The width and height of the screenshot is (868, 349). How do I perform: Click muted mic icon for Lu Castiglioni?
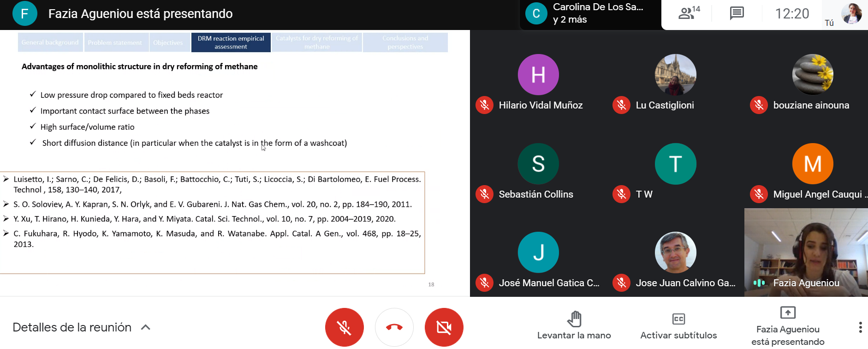622,105
